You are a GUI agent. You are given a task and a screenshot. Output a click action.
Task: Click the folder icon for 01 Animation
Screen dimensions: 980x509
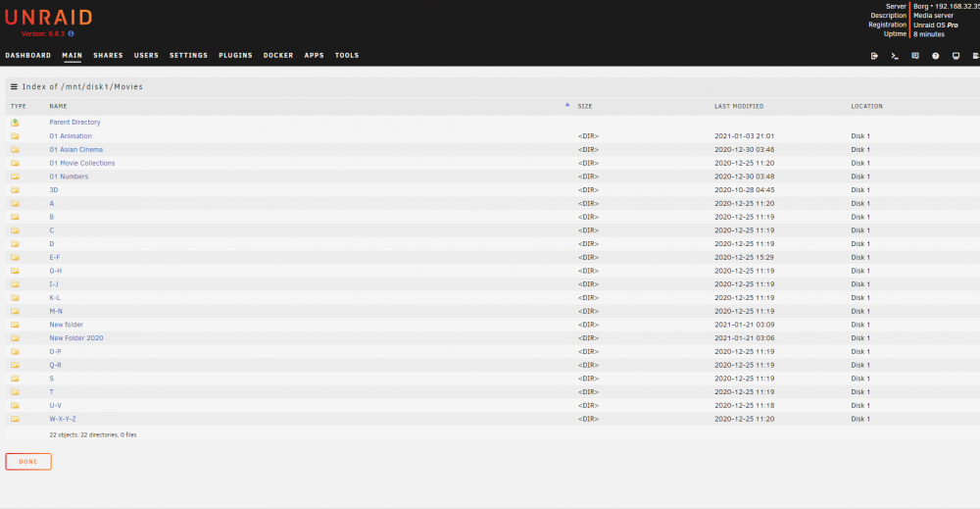15,135
